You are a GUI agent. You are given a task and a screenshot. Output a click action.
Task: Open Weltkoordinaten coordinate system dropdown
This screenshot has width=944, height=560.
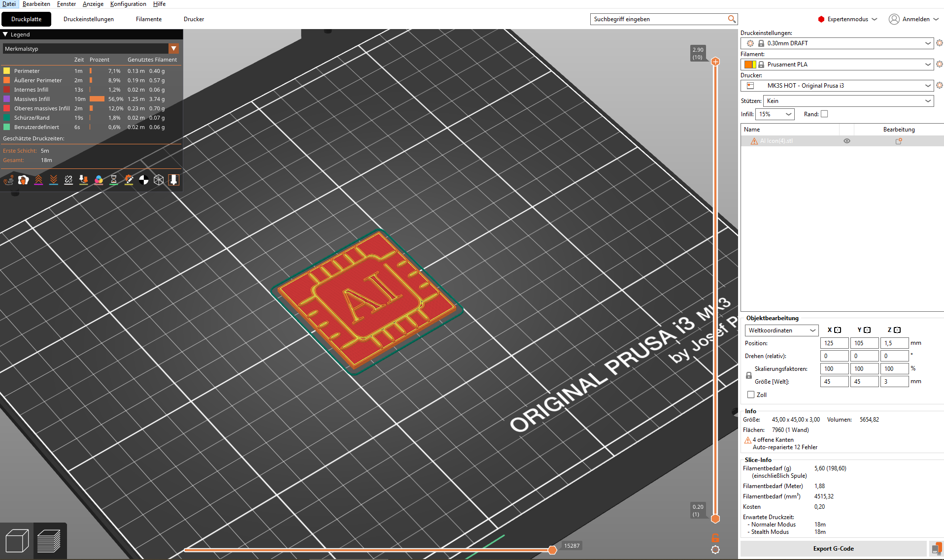[x=782, y=330]
